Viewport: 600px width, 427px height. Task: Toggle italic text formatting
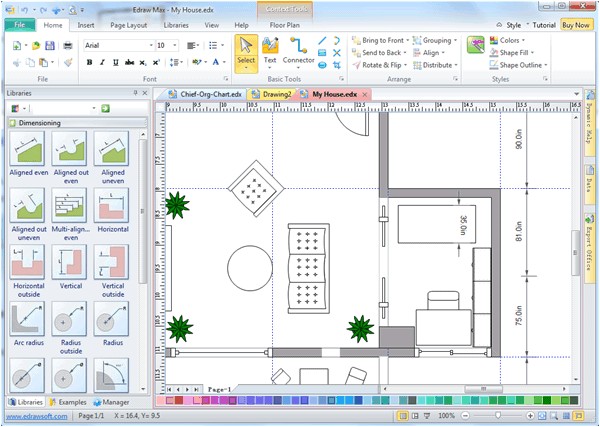tap(102, 62)
